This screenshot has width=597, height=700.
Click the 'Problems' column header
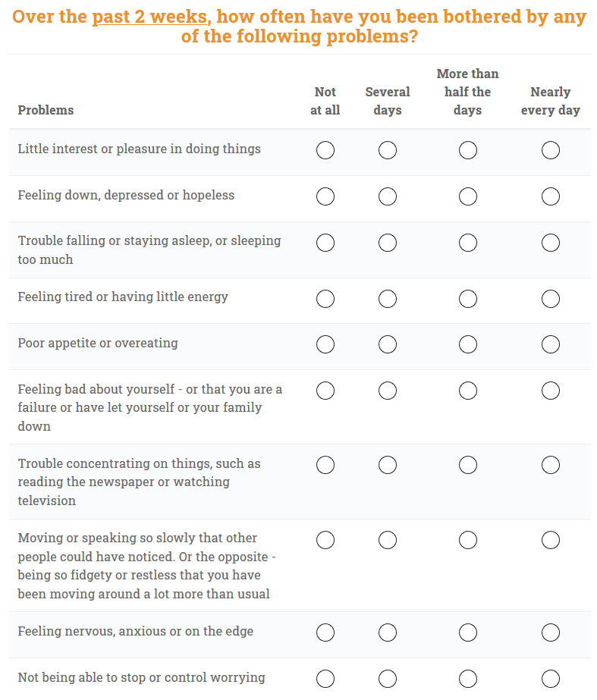(46, 110)
